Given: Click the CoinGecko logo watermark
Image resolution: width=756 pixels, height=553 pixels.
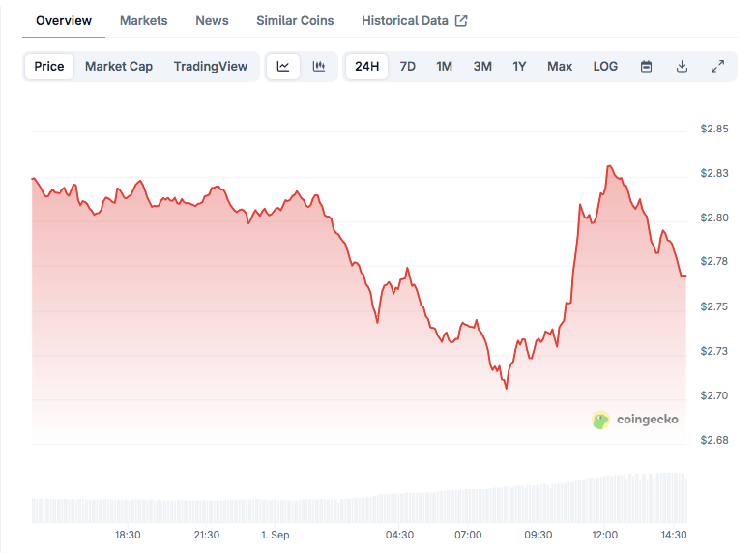Looking at the screenshot, I should click(635, 420).
